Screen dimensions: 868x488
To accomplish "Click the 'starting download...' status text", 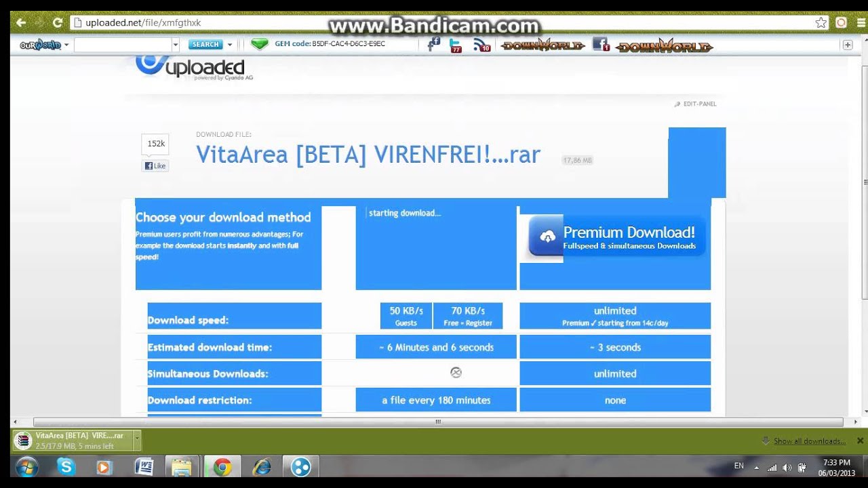I will click(x=405, y=213).
